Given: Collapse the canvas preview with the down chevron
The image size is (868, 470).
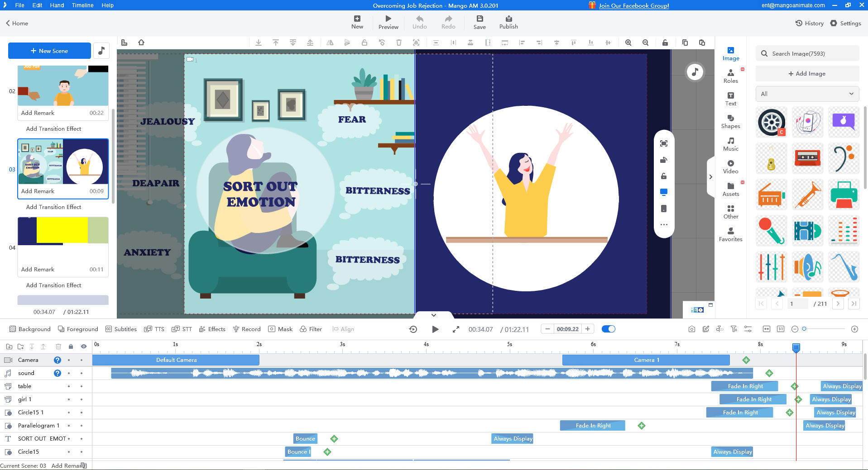Looking at the screenshot, I should [x=433, y=315].
